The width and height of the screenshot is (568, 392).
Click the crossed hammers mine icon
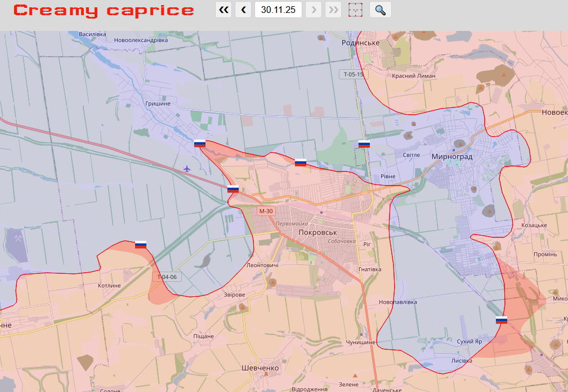coord(18,238)
